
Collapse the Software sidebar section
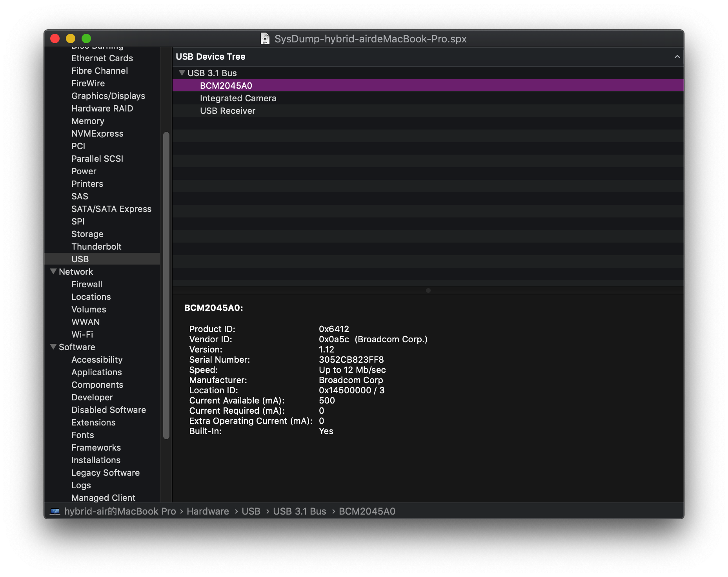tap(53, 347)
